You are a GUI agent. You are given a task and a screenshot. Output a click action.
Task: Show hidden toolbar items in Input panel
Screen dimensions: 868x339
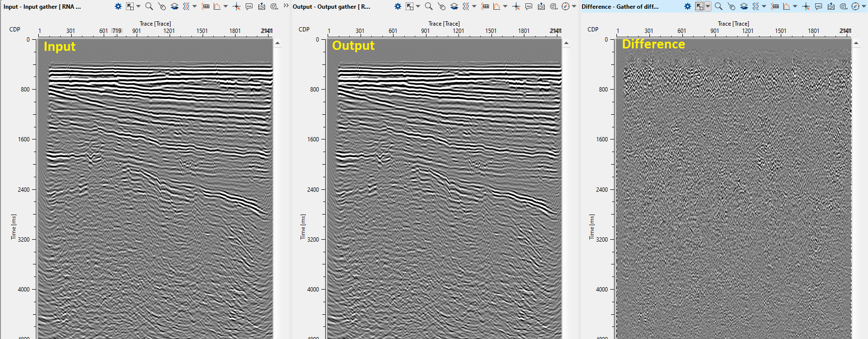[286, 6]
